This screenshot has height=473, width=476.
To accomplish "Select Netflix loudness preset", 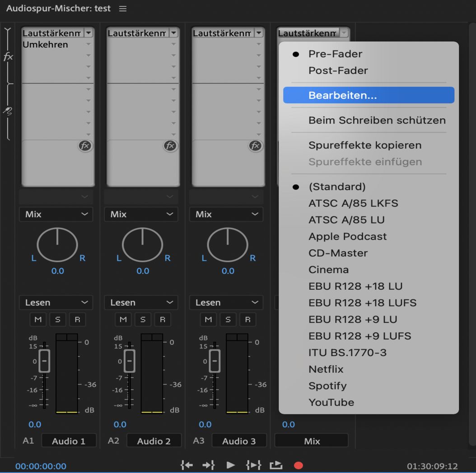I will [x=369, y=369].
